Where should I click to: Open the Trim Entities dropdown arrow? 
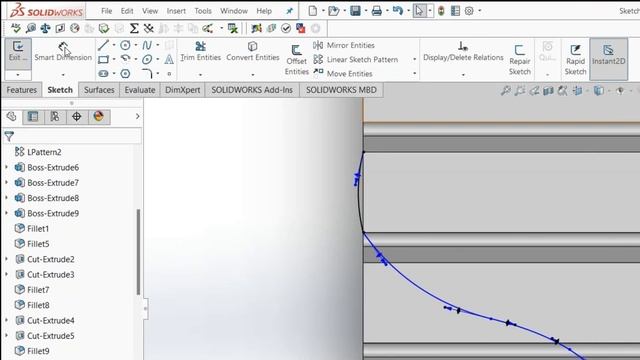pos(200,75)
